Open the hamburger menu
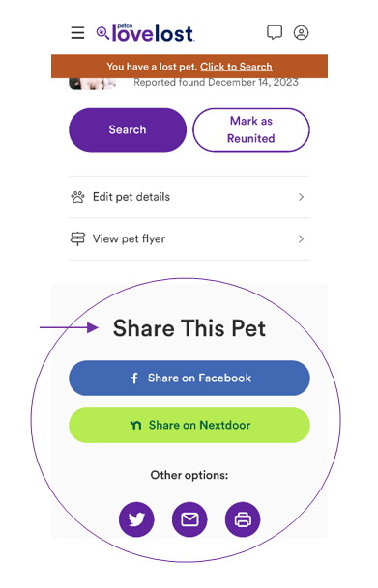 point(77,33)
